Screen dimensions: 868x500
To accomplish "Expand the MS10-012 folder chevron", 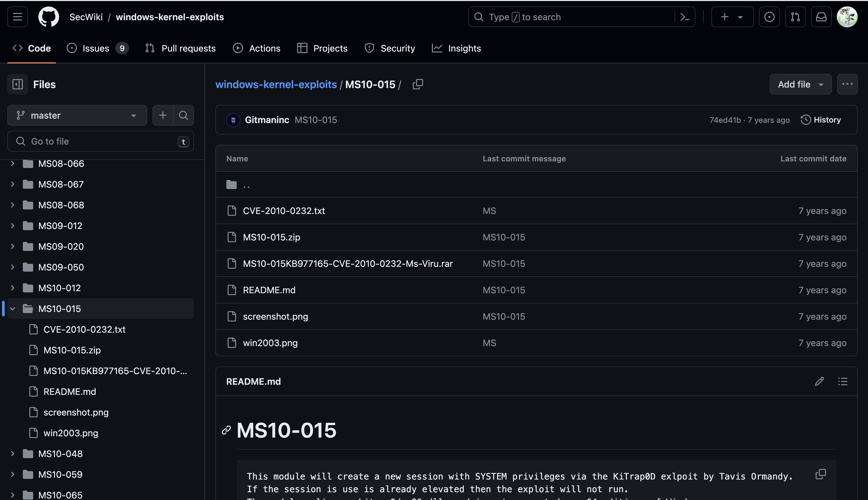I will tap(13, 288).
